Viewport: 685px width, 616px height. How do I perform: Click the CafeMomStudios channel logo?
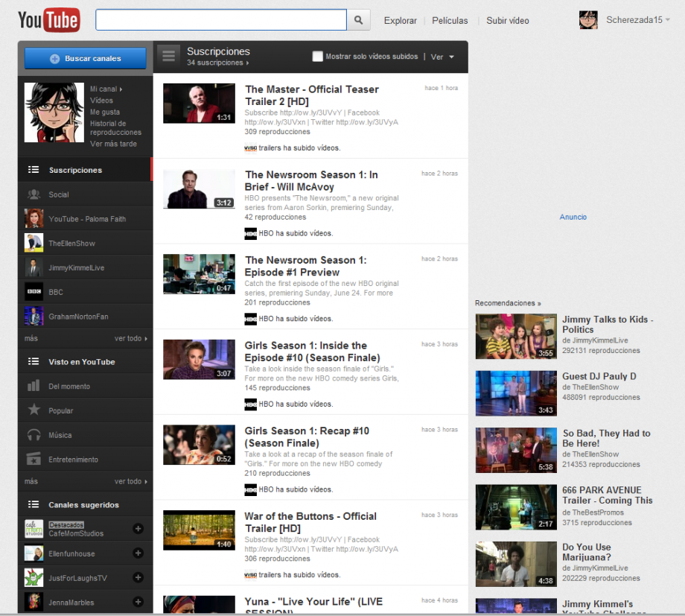coord(34,529)
